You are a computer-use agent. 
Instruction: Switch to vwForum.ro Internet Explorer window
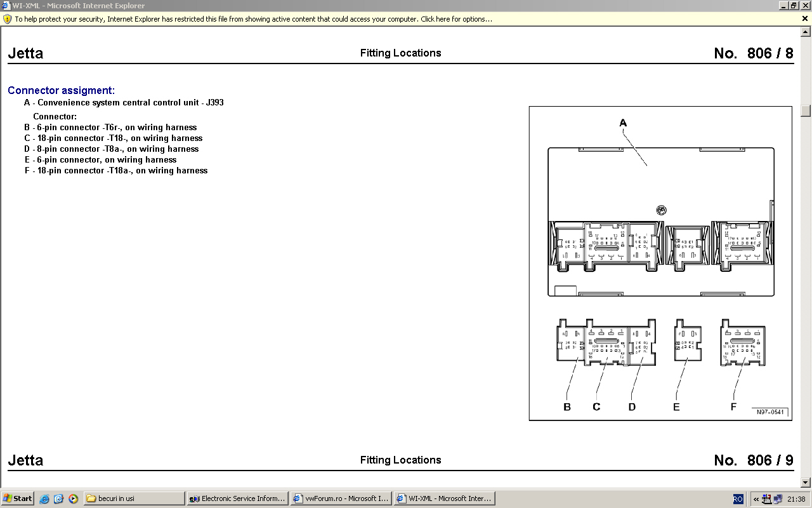point(341,498)
